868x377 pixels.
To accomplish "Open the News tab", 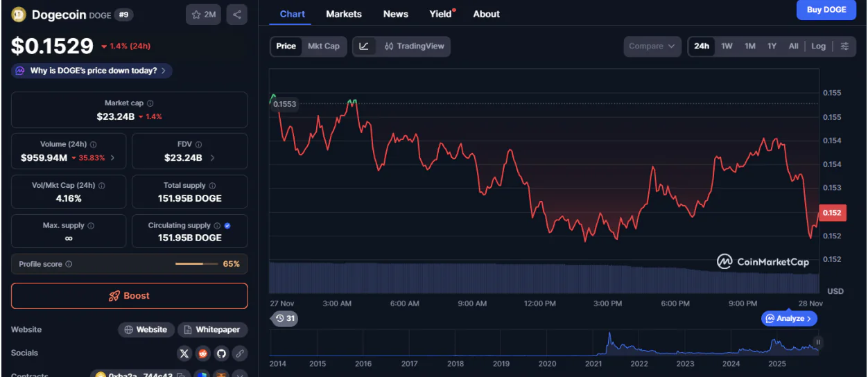I will coord(395,14).
